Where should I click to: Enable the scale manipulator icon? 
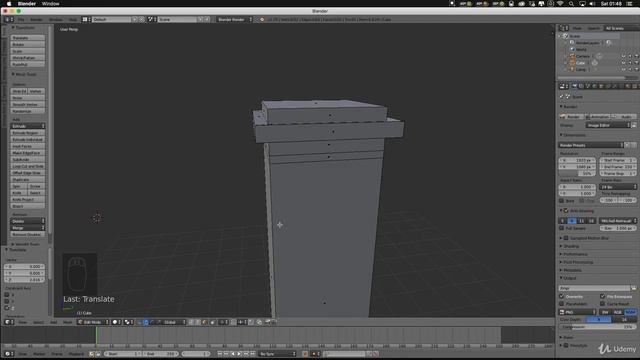[x=158, y=322]
